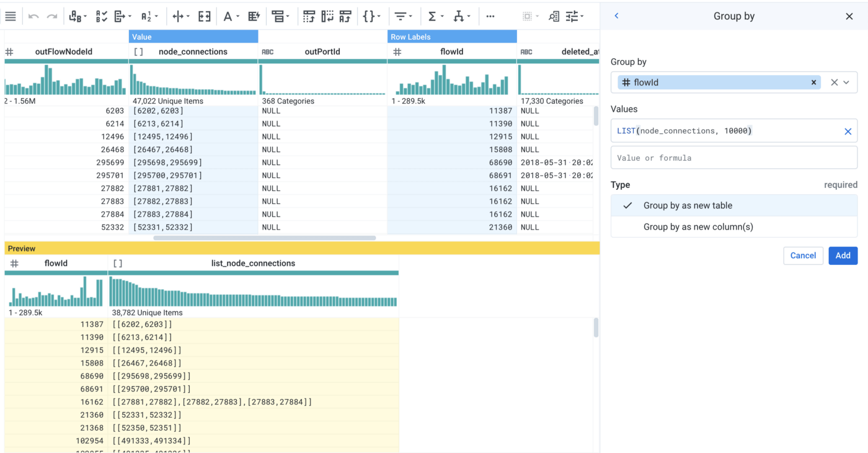Select the list_node_connections preview column header
The width and height of the screenshot is (868, 453).
pos(253,264)
